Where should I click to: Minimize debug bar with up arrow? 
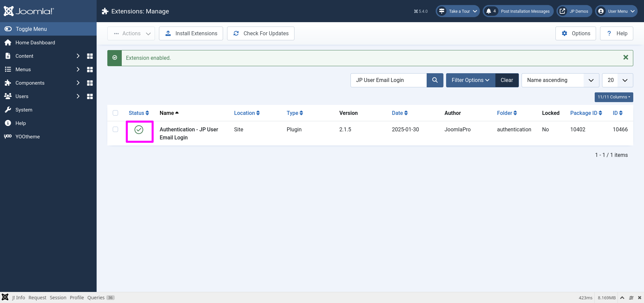pos(622,298)
